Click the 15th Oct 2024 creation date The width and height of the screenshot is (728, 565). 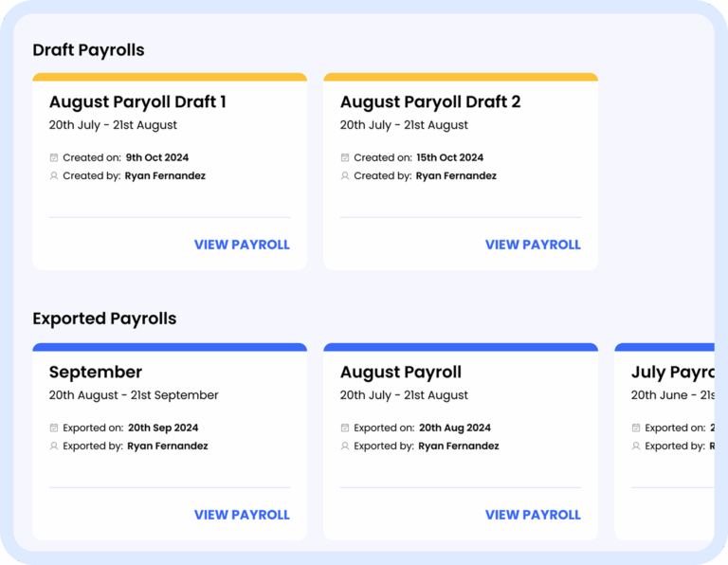tap(449, 157)
